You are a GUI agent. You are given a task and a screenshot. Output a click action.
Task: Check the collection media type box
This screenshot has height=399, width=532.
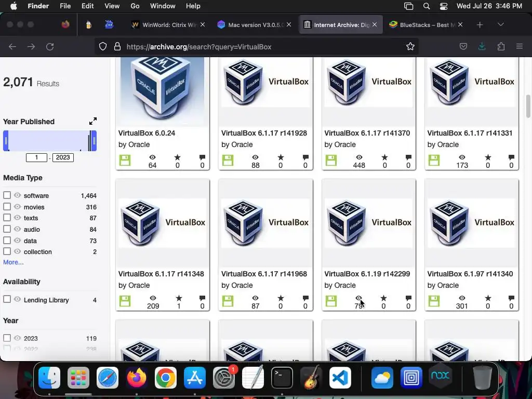tap(7, 251)
